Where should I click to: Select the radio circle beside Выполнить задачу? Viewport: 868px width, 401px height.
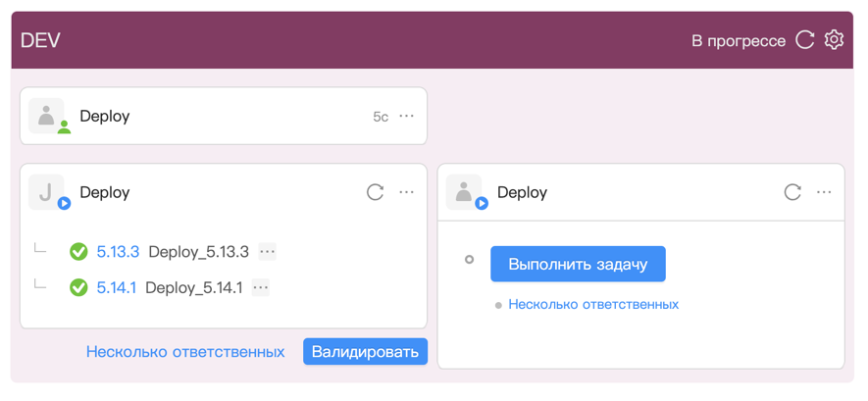(469, 260)
